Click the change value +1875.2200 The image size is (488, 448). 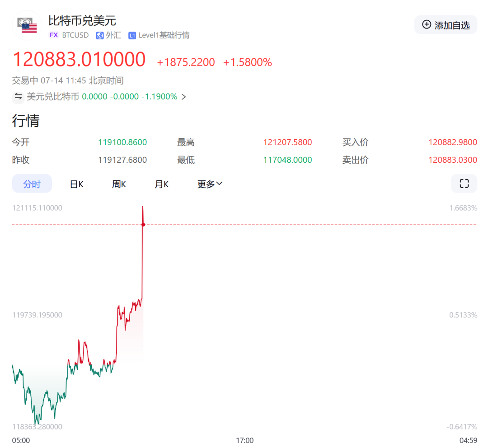(186, 62)
